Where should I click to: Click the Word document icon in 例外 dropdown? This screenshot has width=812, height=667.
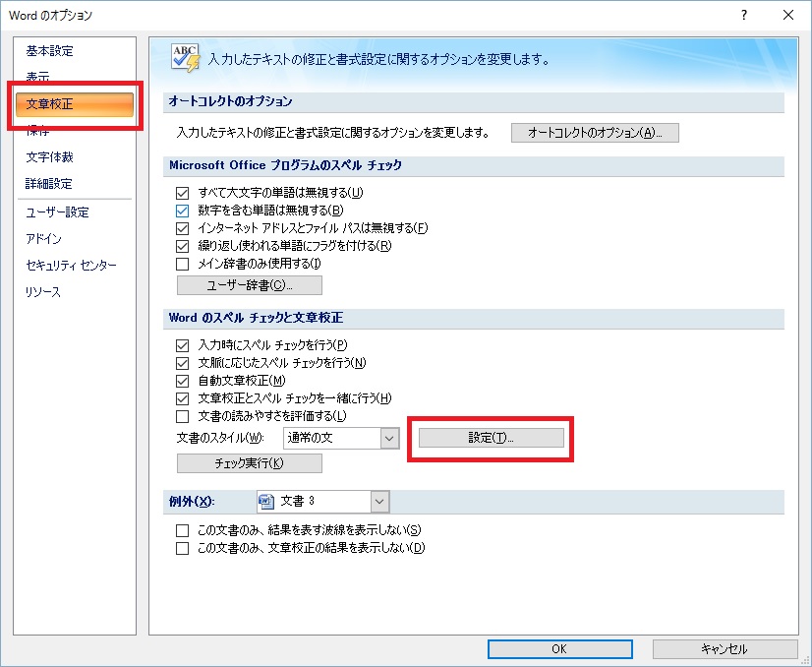pos(266,501)
